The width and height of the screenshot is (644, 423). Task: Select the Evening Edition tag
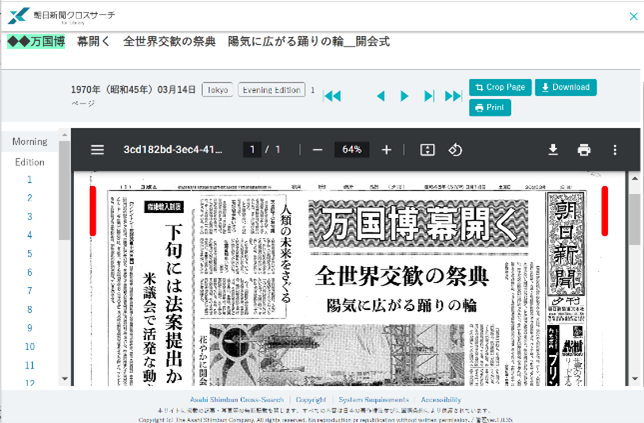271,90
